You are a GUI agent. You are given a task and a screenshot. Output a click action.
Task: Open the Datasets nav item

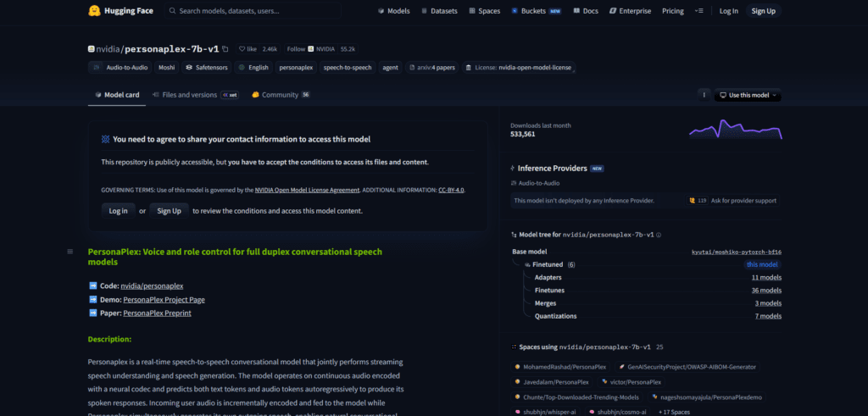[x=440, y=11]
